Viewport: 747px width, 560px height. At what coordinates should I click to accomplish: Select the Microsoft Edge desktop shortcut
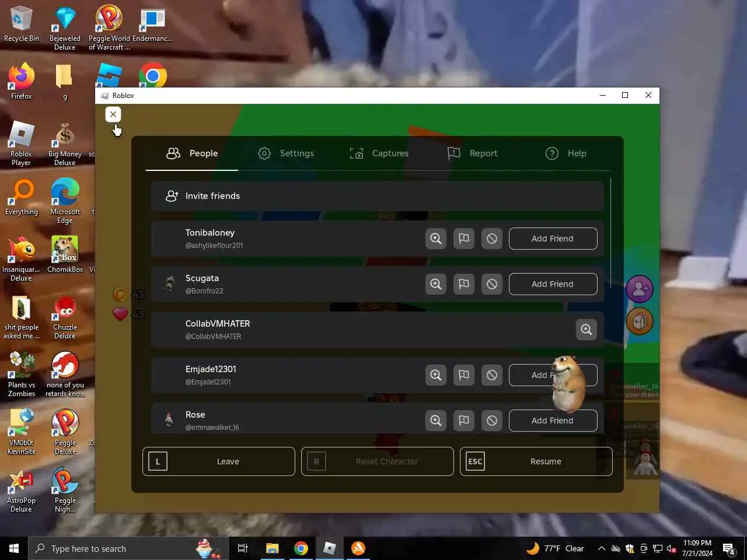[65, 201]
